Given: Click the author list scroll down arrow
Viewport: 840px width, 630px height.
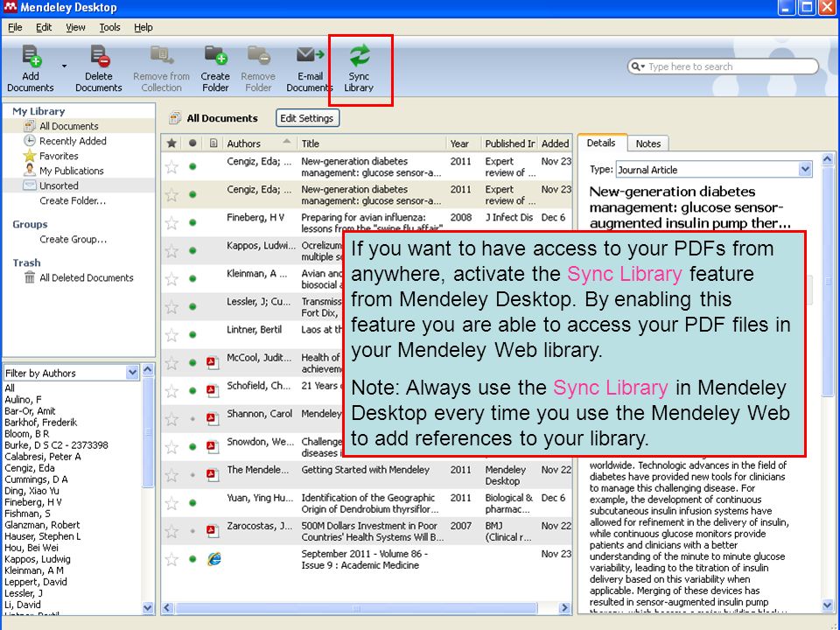Looking at the screenshot, I should point(149,607).
